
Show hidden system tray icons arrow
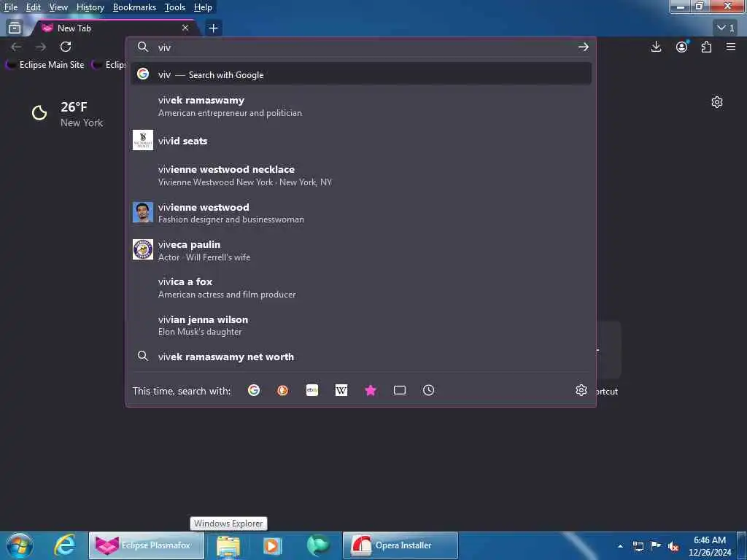pos(620,546)
